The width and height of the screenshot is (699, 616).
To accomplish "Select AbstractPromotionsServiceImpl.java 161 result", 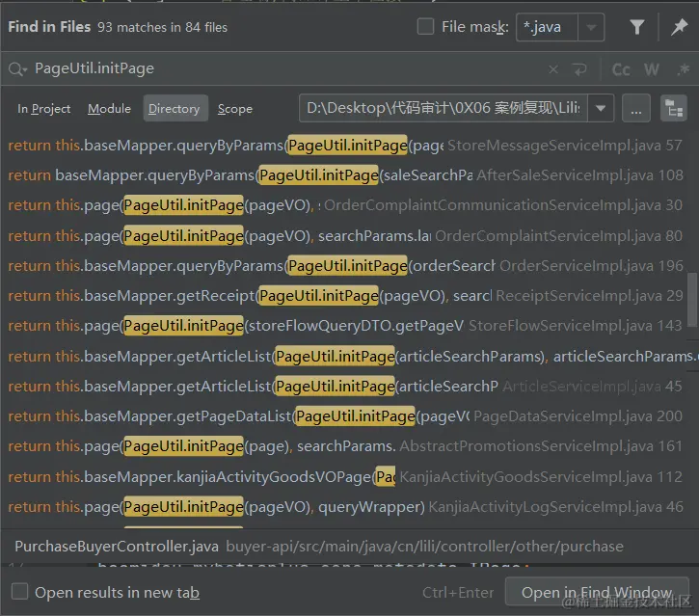I will 345,446.
